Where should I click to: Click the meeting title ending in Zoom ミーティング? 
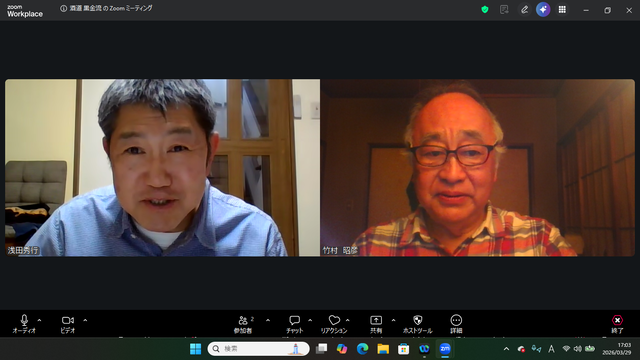click(111, 8)
